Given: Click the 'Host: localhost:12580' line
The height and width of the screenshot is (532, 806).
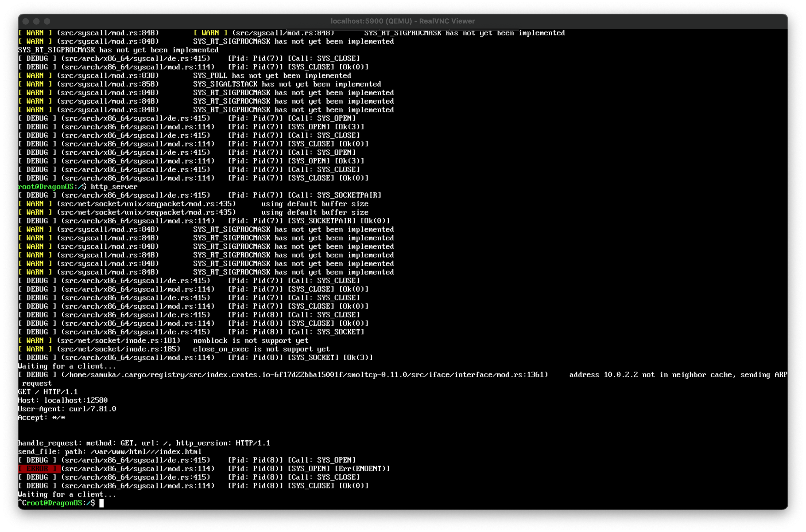Looking at the screenshot, I should click(x=63, y=400).
